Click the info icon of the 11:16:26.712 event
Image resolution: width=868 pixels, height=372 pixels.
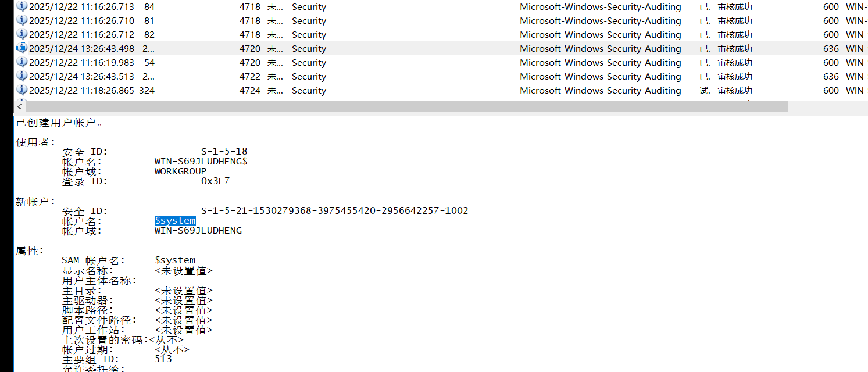tap(22, 35)
